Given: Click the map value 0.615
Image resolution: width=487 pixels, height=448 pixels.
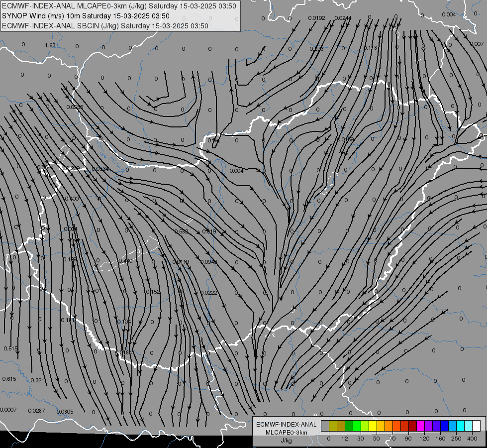Looking at the screenshot, I should pos(9,379).
